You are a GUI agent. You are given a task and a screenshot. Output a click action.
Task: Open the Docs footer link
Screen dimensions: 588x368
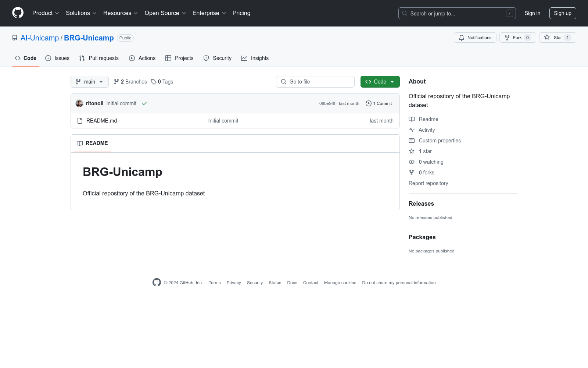click(292, 283)
